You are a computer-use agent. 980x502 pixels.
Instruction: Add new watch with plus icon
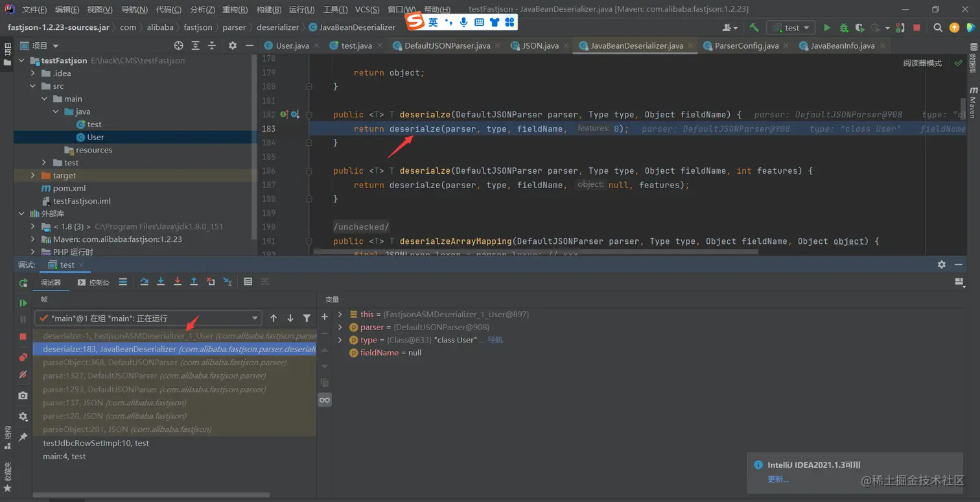(x=325, y=317)
